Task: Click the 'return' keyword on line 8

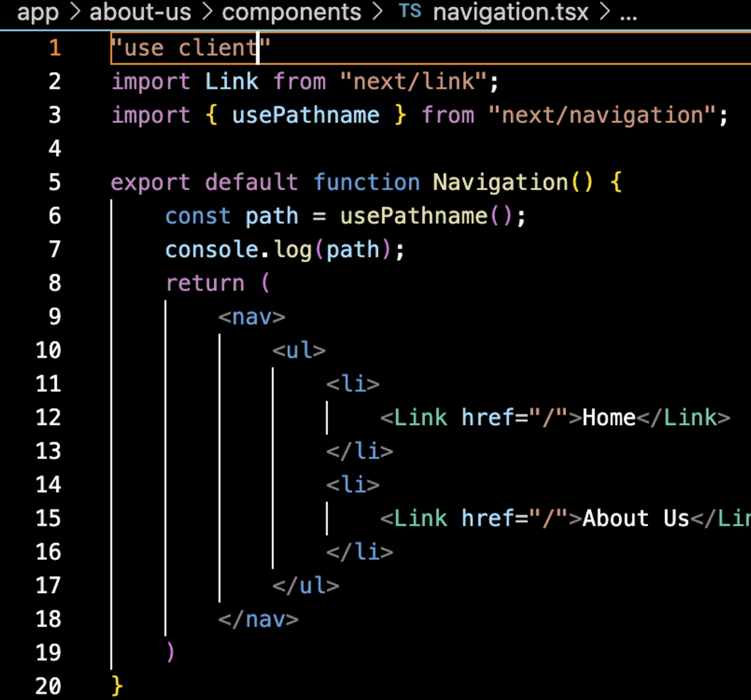Action: click(x=205, y=283)
